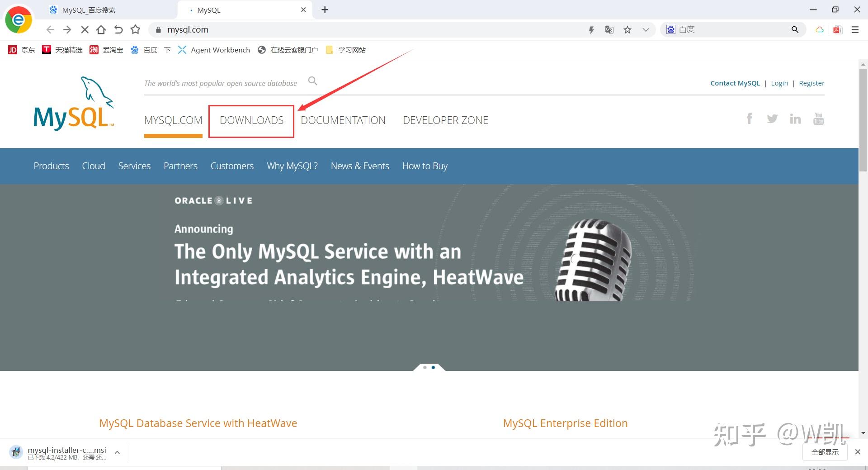The height and width of the screenshot is (470, 868).
Task: Open the How to Buy menu
Action: (x=425, y=166)
